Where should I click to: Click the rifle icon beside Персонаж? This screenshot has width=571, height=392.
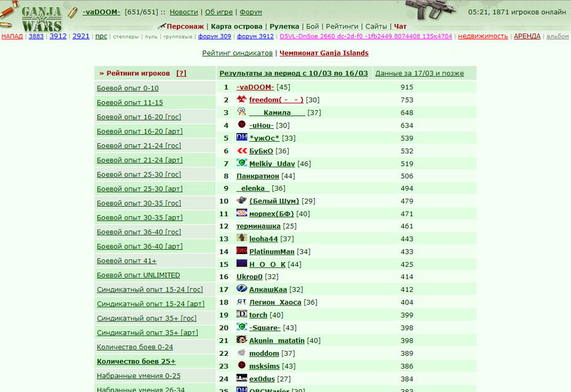pyautogui.click(x=161, y=26)
